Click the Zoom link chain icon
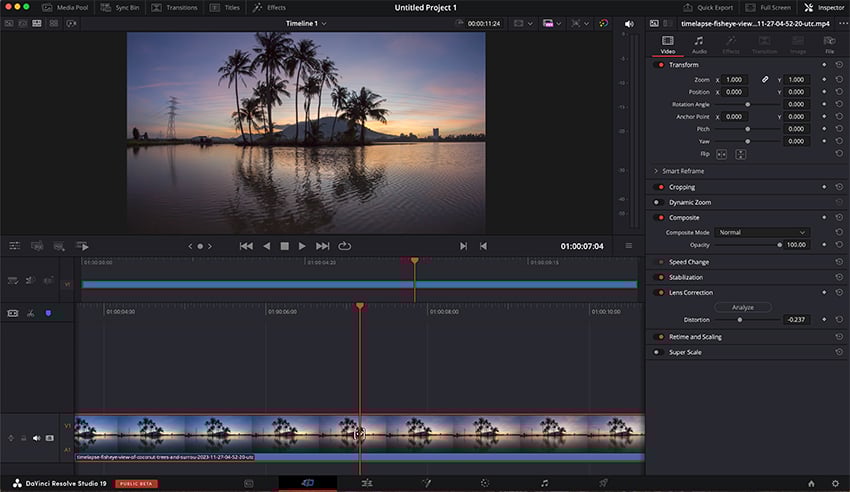Image resolution: width=850 pixels, height=492 pixels. click(765, 79)
